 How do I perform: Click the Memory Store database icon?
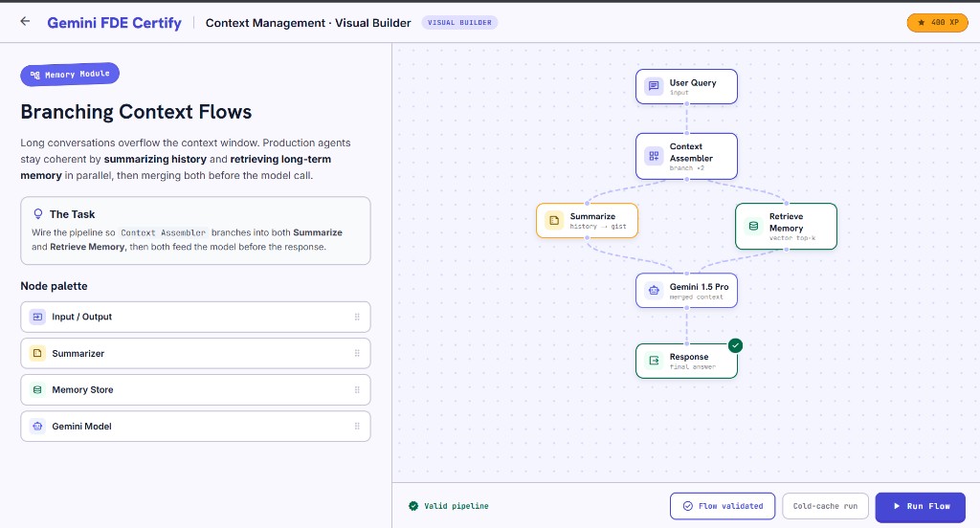37,389
